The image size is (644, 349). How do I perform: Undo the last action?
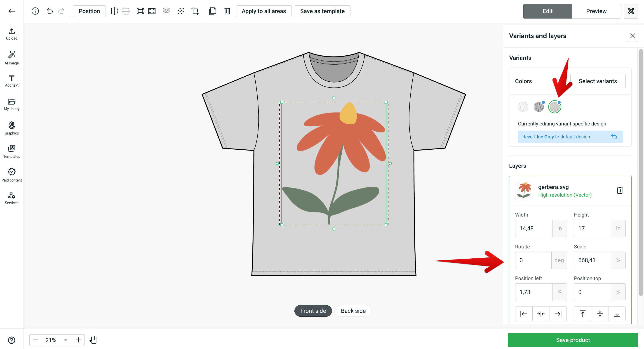click(x=50, y=11)
